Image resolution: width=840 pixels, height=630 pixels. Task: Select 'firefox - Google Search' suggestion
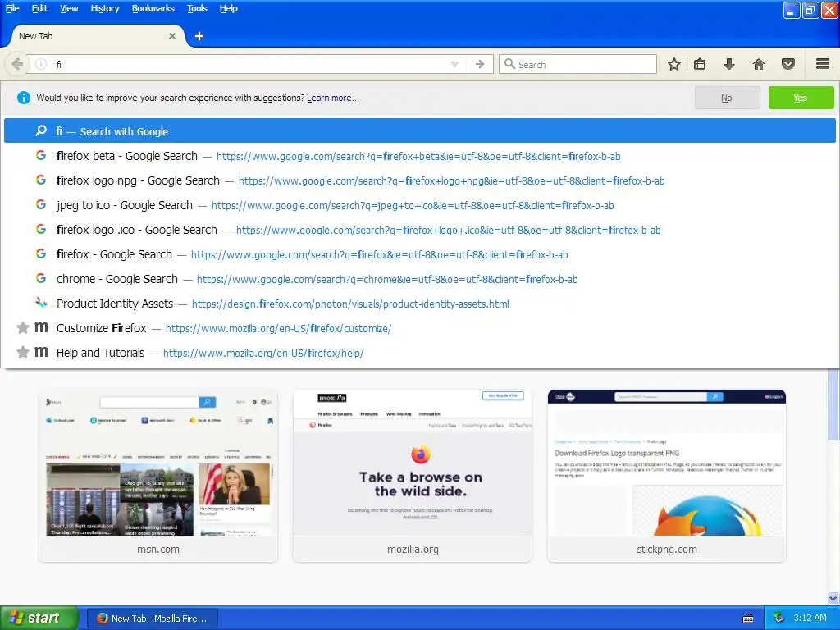419,254
